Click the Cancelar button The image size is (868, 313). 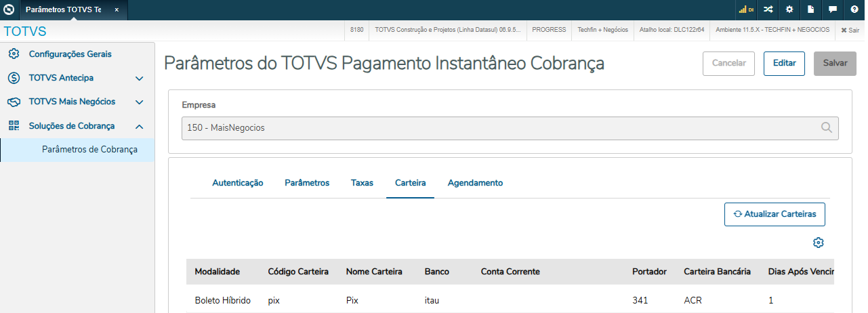tap(728, 63)
